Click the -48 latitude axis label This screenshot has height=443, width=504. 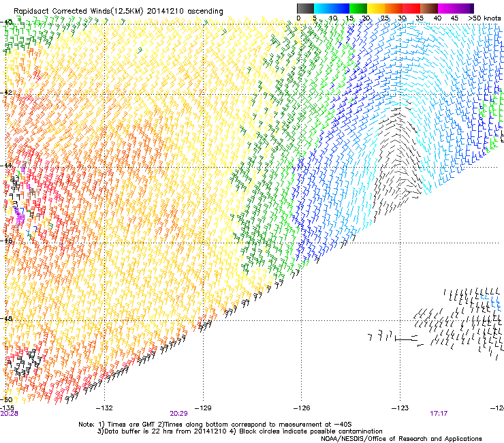point(6,318)
